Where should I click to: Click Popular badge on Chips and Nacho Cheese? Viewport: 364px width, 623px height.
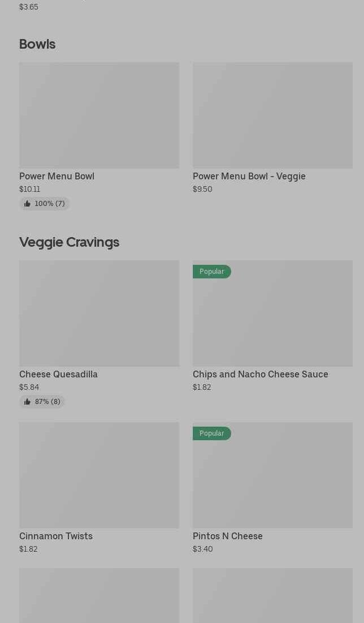click(x=211, y=272)
